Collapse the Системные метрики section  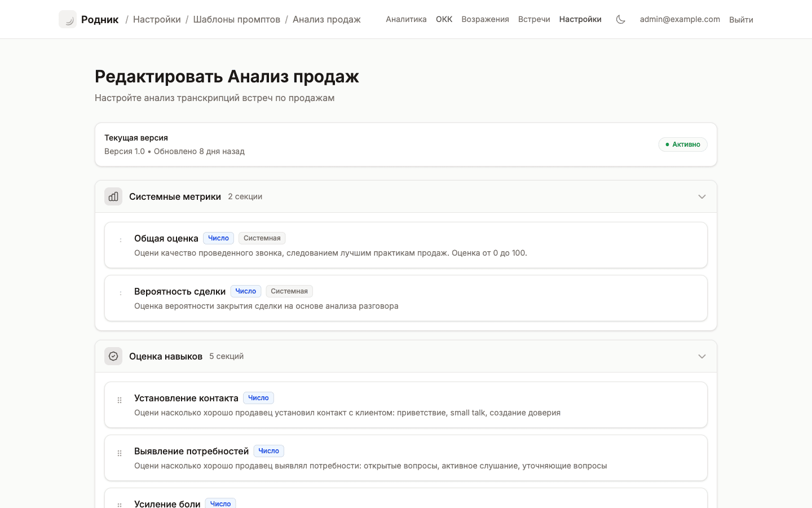point(702,196)
